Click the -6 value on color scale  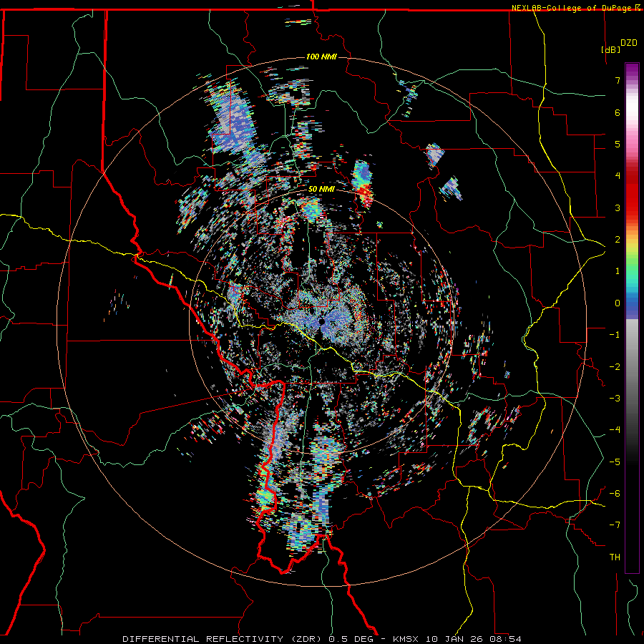[615, 494]
